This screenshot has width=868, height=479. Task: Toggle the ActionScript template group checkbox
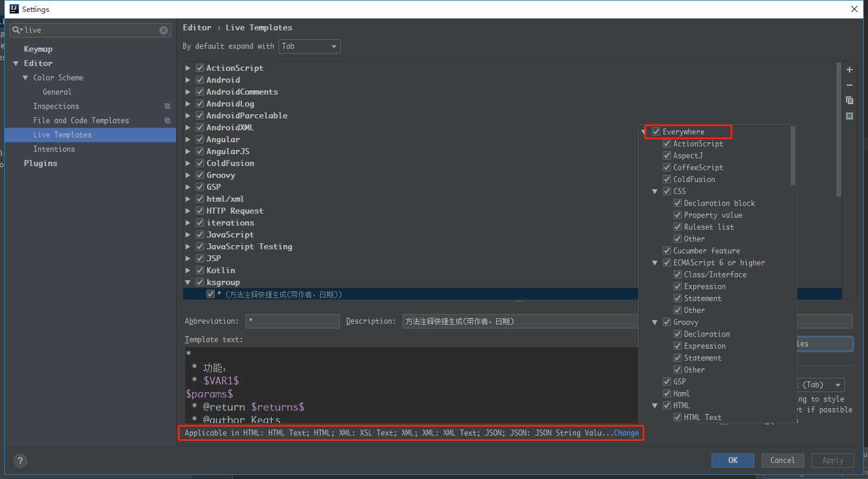[x=200, y=68]
